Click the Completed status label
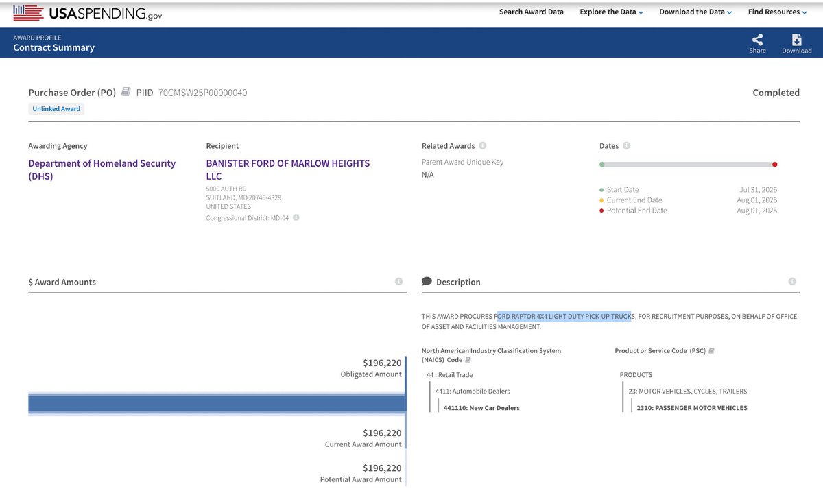Screen dimensions: 823x504 776,93
